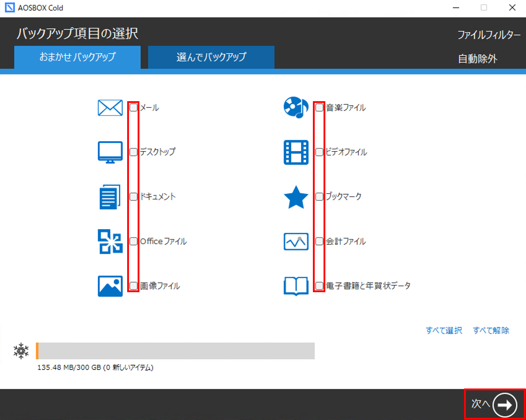The height and width of the screenshot is (420, 526).
Task: Select the おまかせバックアップ tab
Action: (x=77, y=57)
